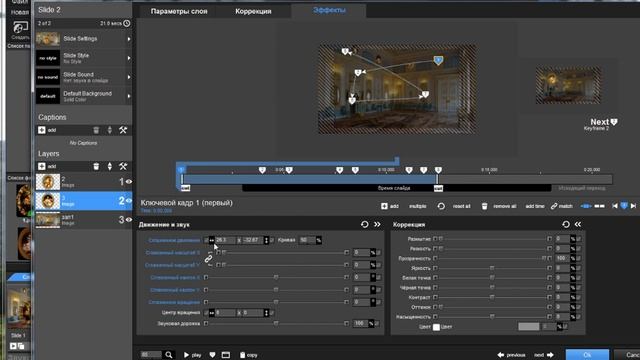640x360 pixels.
Task: Click the multiple keyframes button
Action: coord(418,206)
